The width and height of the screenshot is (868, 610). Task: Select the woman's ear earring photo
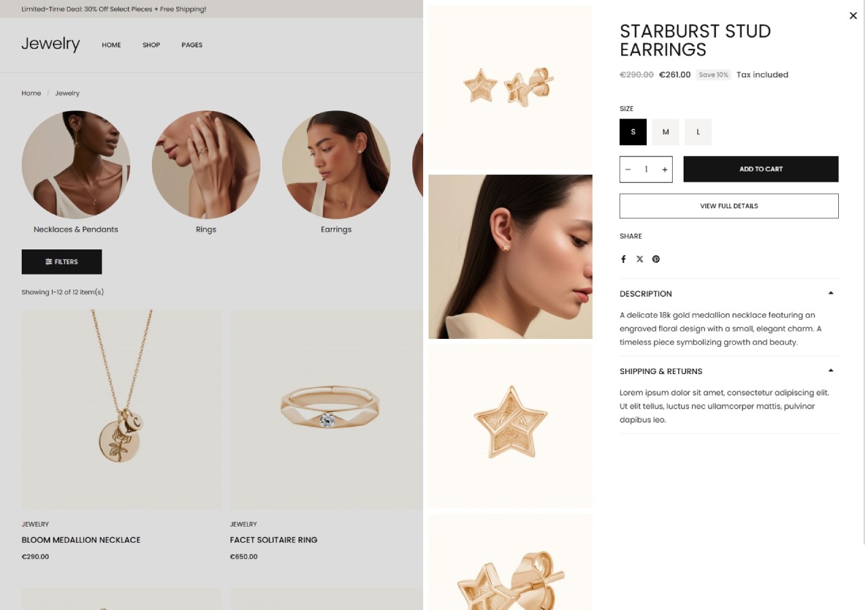[x=511, y=257]
